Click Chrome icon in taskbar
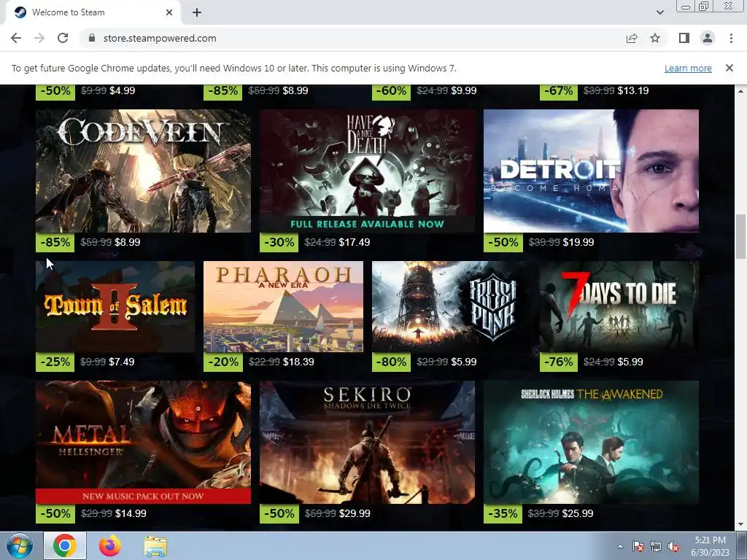Image resolution: width=747 pixels, height=560 pixels. point(65,545)
